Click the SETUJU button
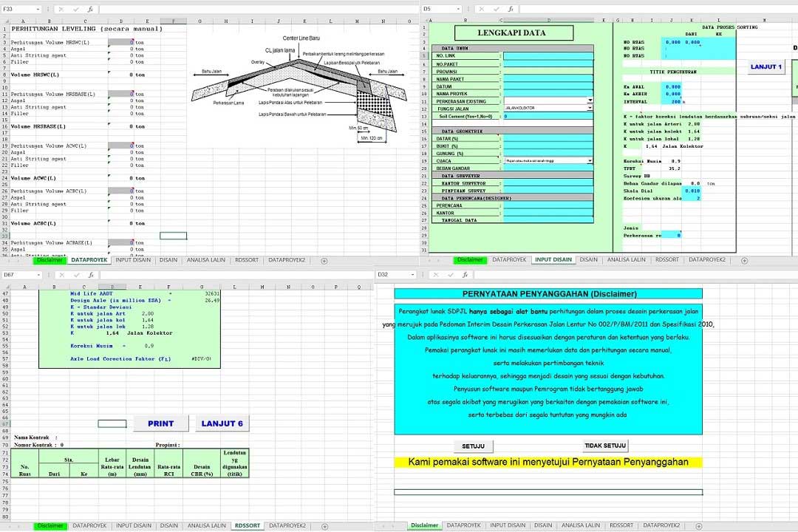 474,446
